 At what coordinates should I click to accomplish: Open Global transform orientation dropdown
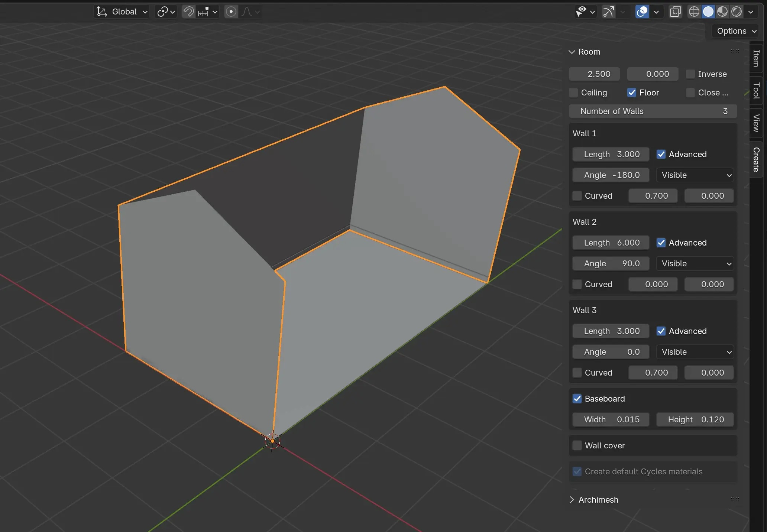coord(122,12)
